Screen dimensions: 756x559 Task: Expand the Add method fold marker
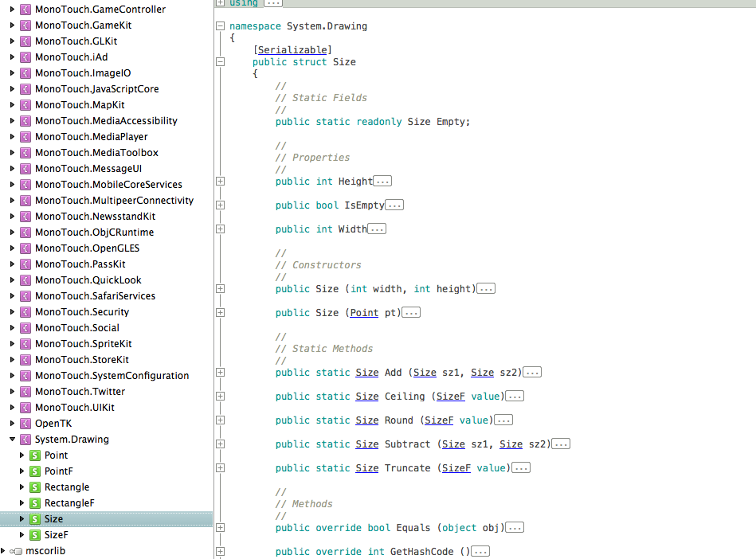(221, 372)
